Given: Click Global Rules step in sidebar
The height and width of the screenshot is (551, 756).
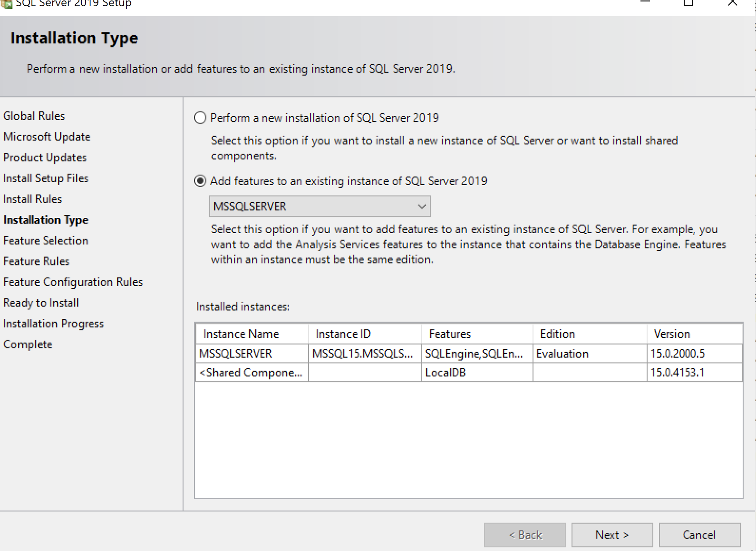Looking at the screenshot, I should tap(34, 116).
